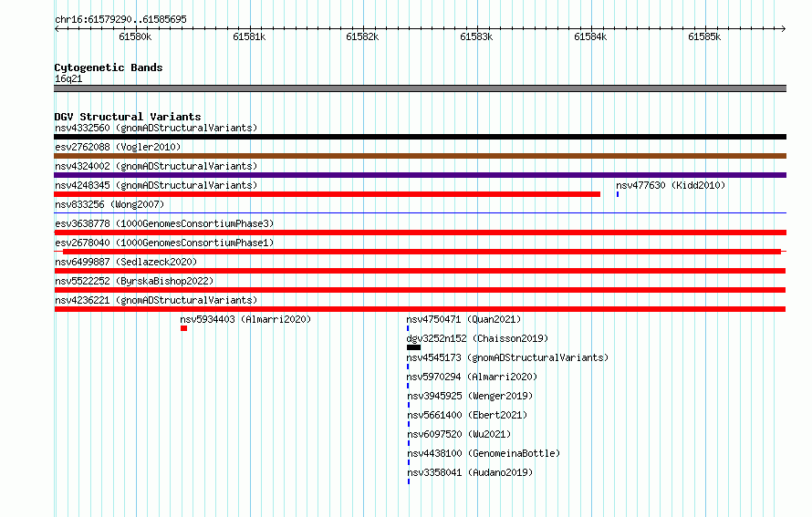Click the nsv5522252 red variant bar
Image resolution: width=812 pixels, height=517 pixels.
click(420, 290)
